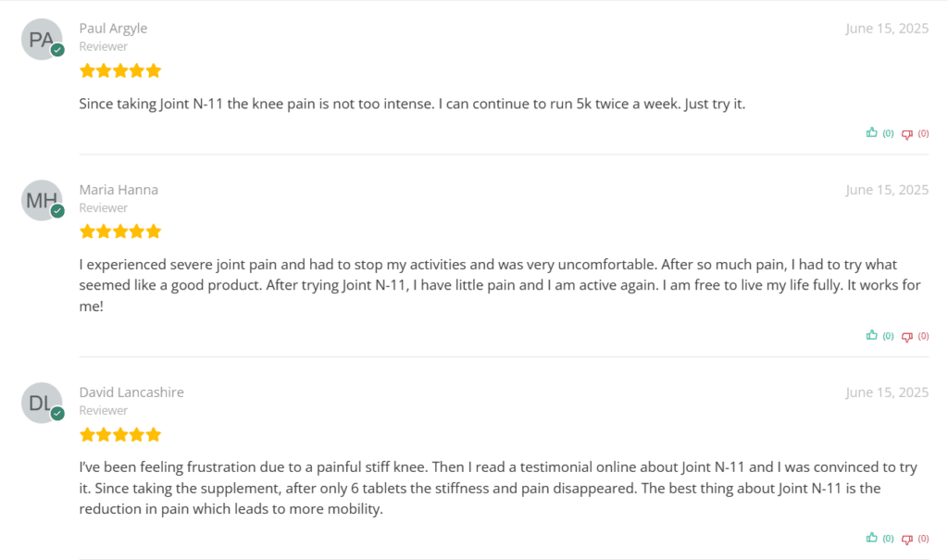Downvote David Lancashire's review
Screen dimensions: 948x560
tap(907, 540)
